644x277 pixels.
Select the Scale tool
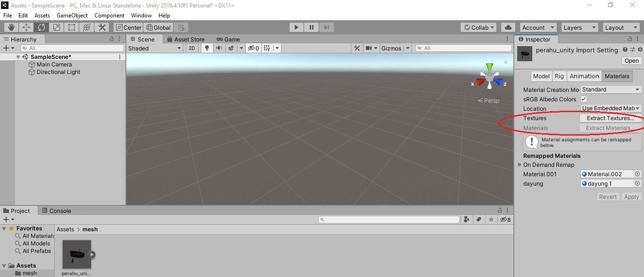point(57,27)
